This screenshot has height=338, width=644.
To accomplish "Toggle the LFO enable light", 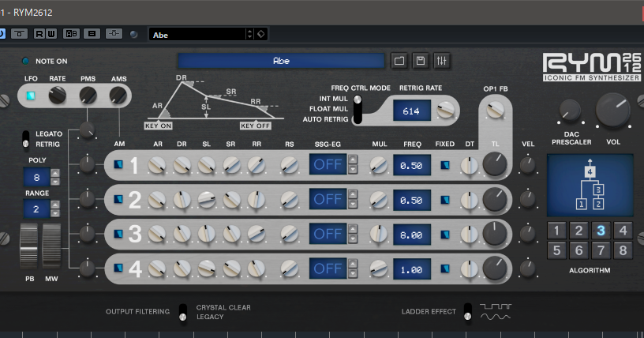I will (x=31, y=96).
